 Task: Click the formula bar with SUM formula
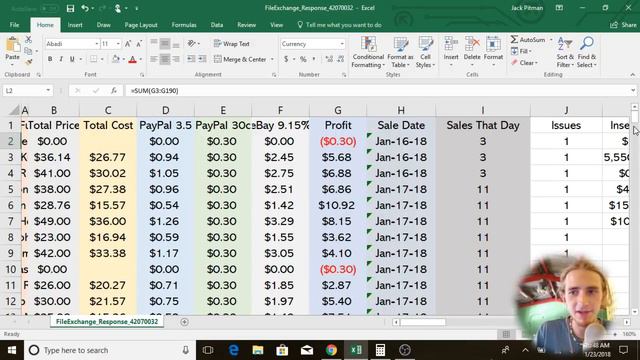(x=378, y=91)
